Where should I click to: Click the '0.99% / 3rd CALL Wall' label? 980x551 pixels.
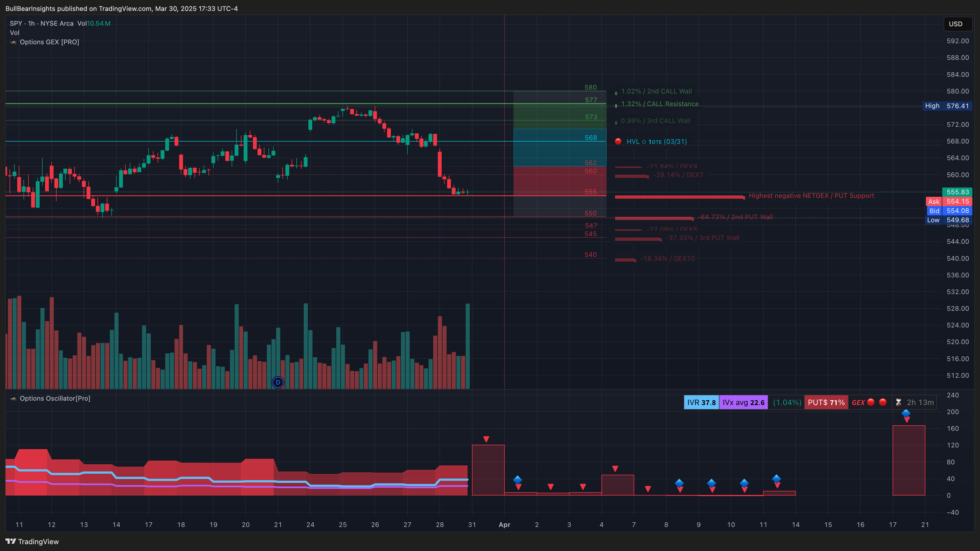coord(656,121)
